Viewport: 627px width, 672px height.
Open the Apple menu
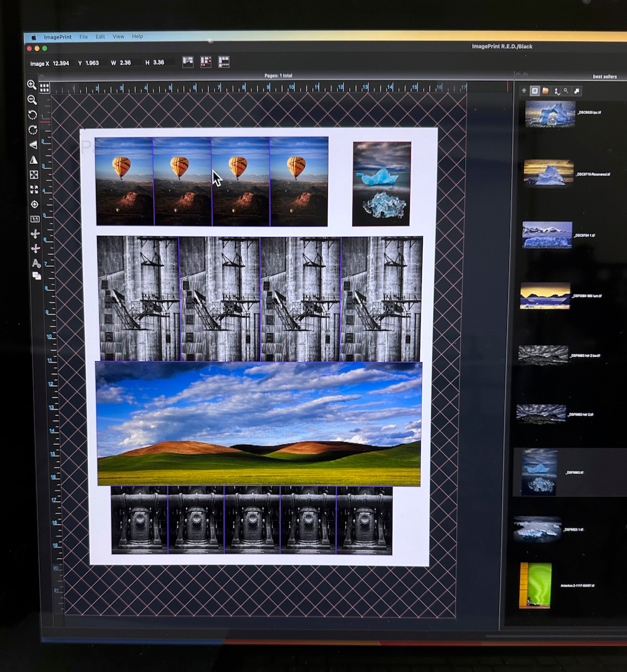point(34,38)
